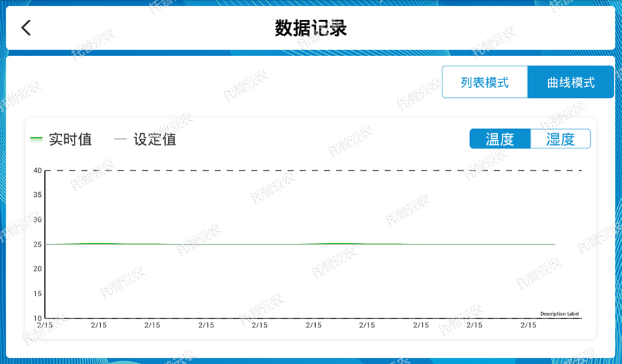Toggle the 实时值 legend label
622x364 pixels.
(70, 139)
